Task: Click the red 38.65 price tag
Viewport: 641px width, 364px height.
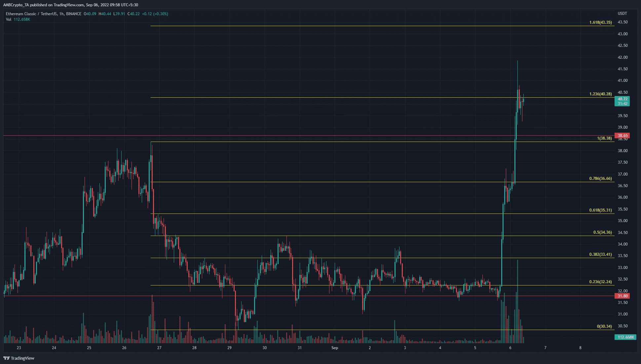Action: 622,136
